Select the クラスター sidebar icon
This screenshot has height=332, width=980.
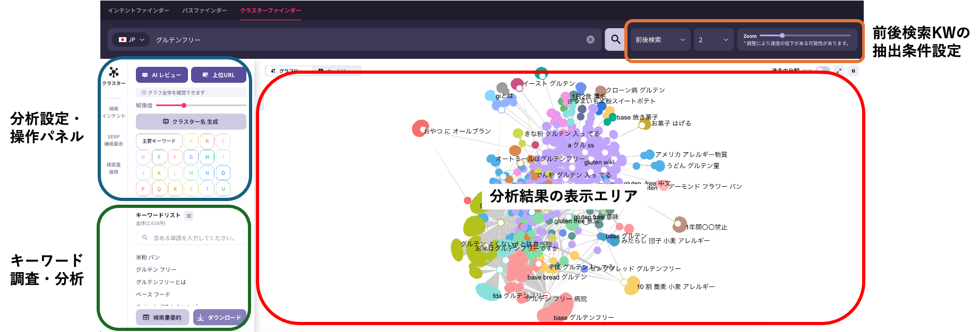[114, 76]
